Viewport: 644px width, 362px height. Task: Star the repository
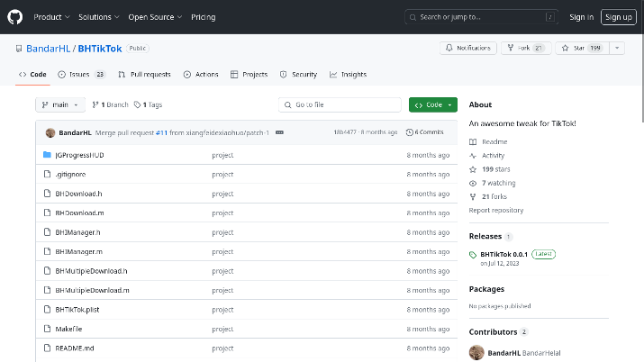582,48
